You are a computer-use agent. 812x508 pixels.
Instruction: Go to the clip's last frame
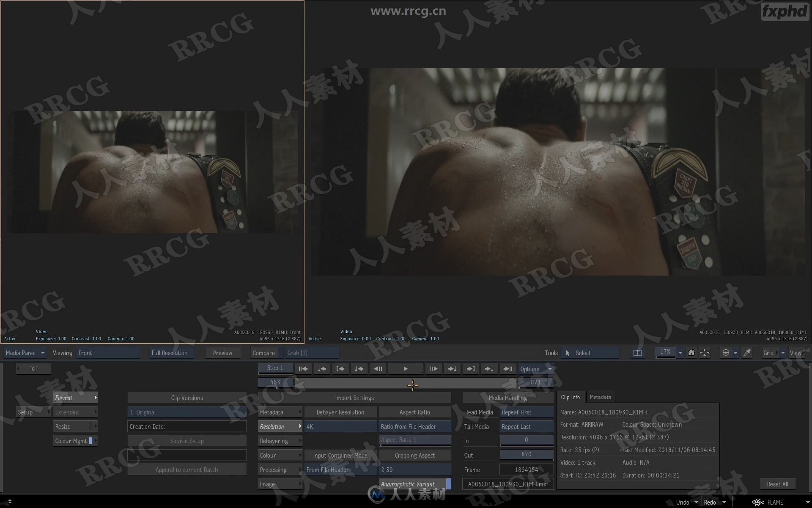[x=508, y=369]
